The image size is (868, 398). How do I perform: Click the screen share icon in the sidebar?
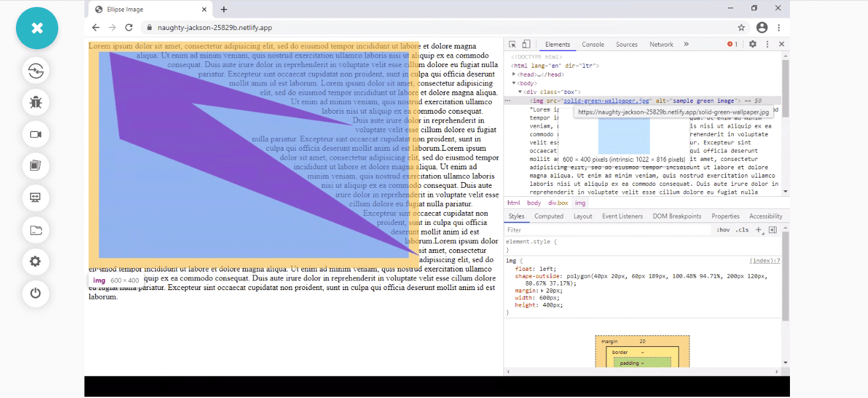point(36,197)
